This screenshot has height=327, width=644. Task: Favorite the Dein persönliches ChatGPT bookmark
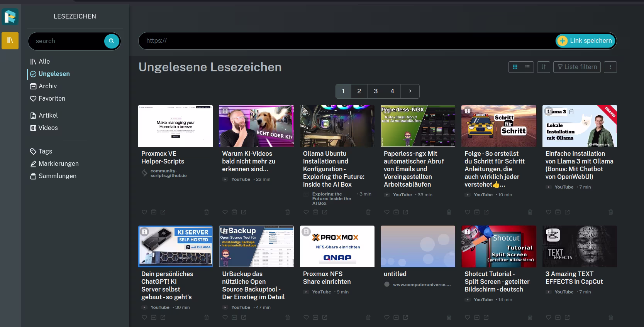[144, 317]
